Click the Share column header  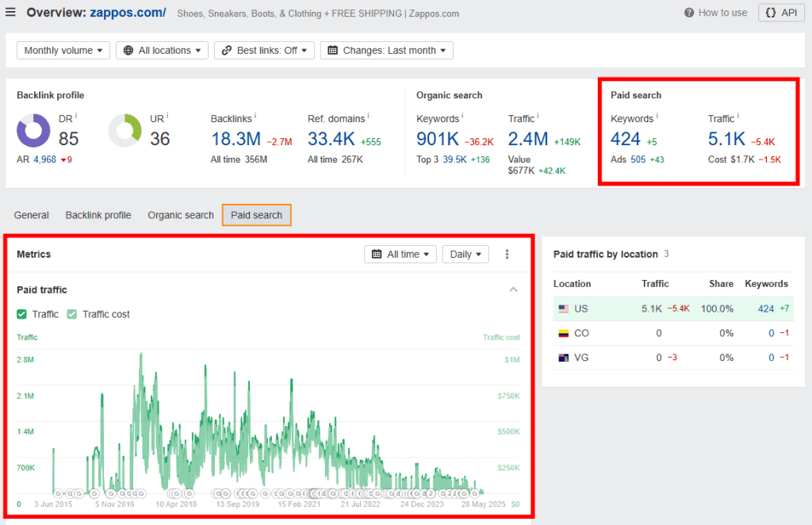tap(721, 284)
